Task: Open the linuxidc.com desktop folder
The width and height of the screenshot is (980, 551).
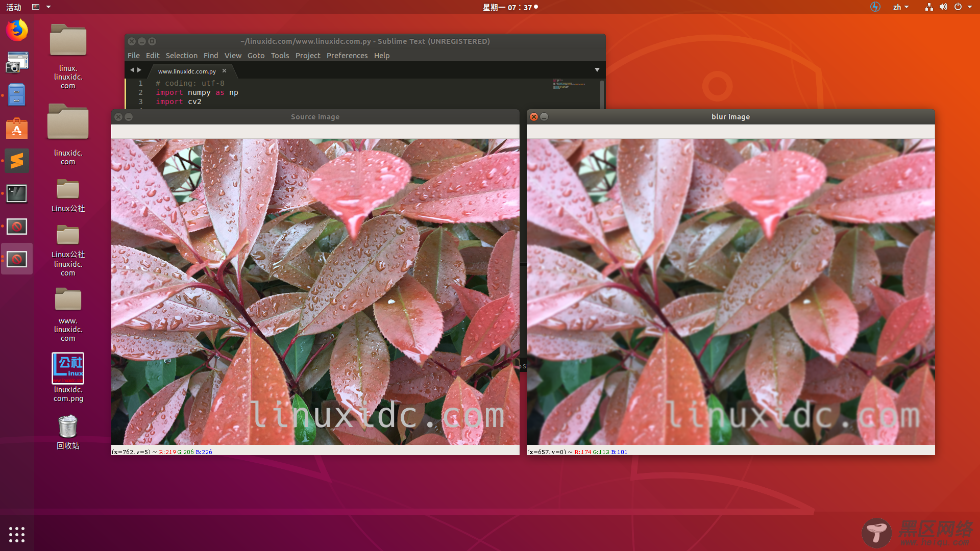Action: (68, 134)
